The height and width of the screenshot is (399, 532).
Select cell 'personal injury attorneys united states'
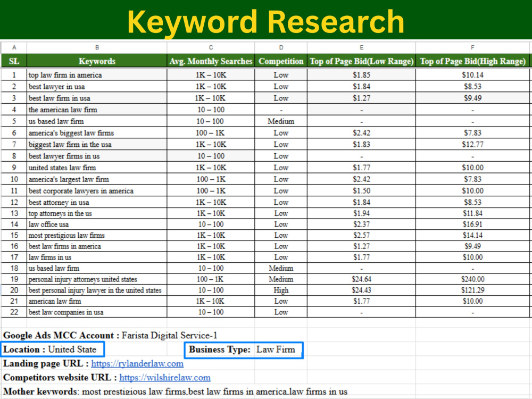[97, 279]
